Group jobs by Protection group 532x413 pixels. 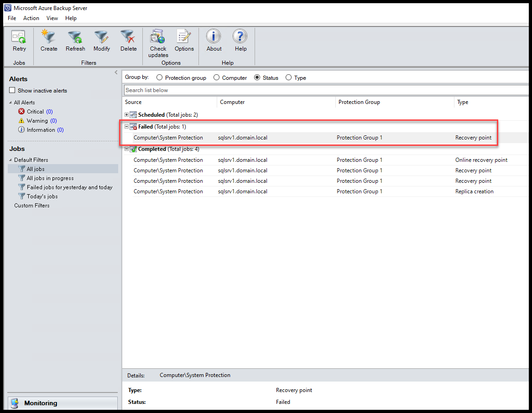(x=159, y=77)
